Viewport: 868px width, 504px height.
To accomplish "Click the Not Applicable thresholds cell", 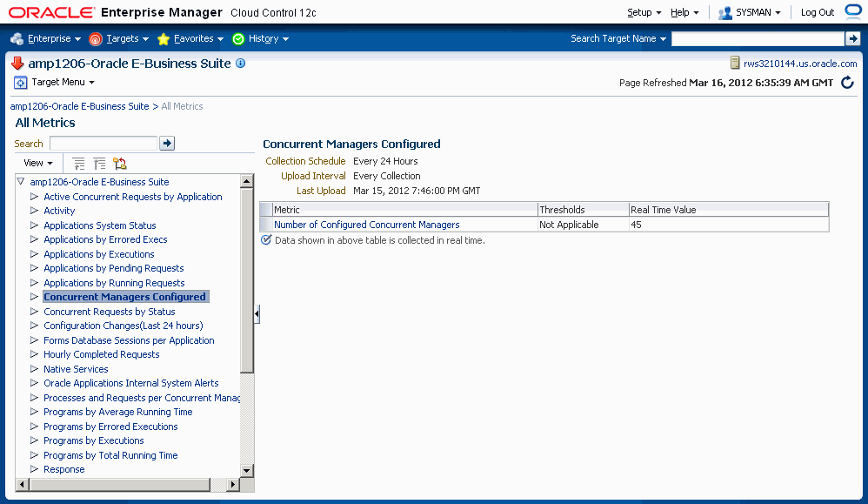I will [x=583, y=225].
